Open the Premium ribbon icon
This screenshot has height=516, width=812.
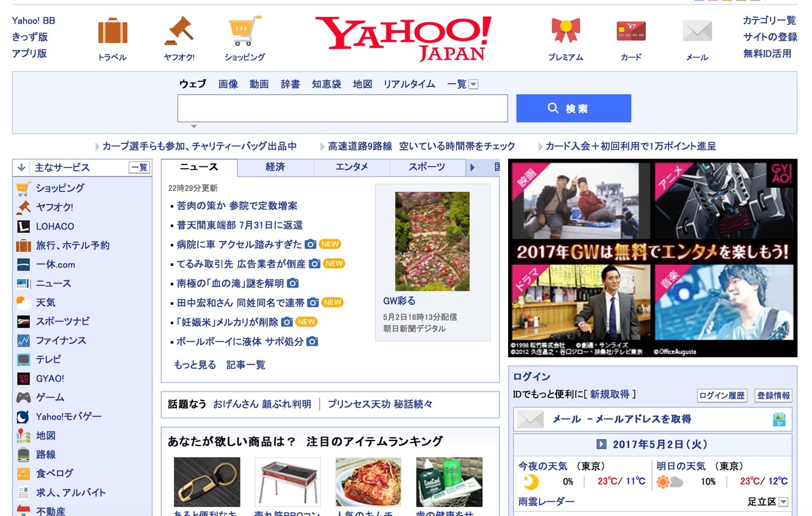click(565, 30)
